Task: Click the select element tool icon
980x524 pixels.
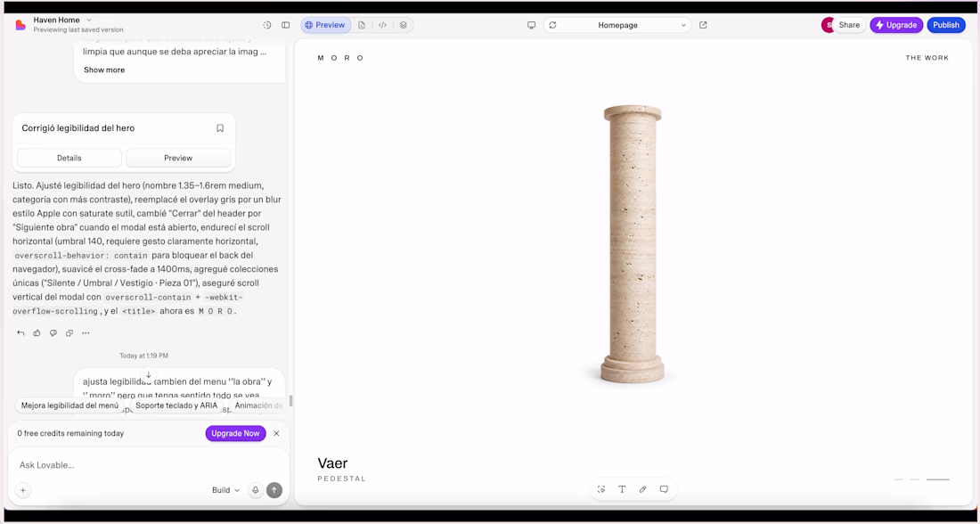Action: 601,489
